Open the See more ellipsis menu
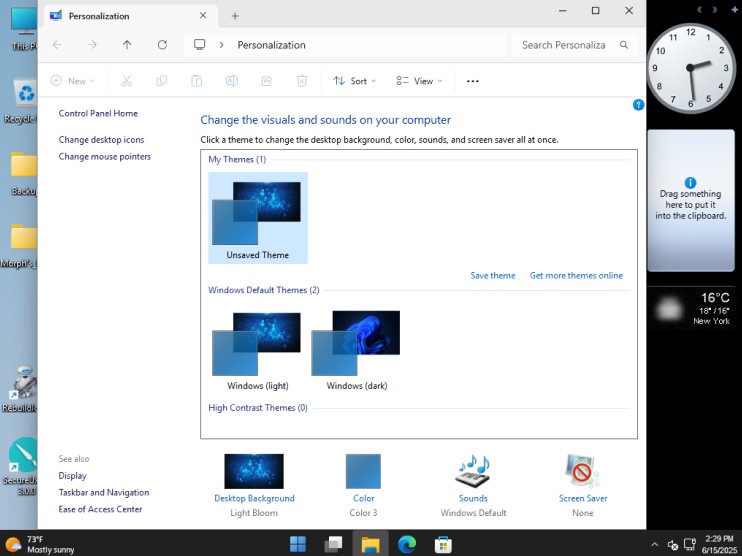742x556 pixels. click(472, 81)
